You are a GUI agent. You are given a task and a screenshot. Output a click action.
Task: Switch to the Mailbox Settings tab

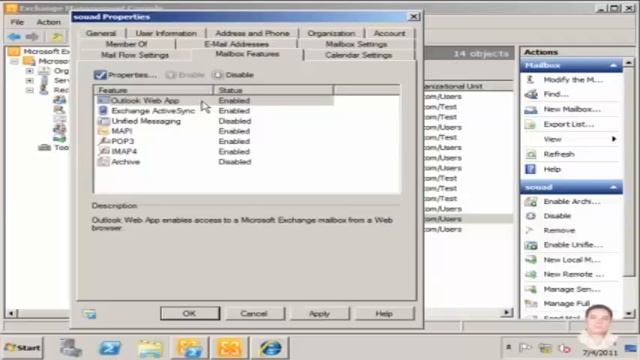pos(356,44)
